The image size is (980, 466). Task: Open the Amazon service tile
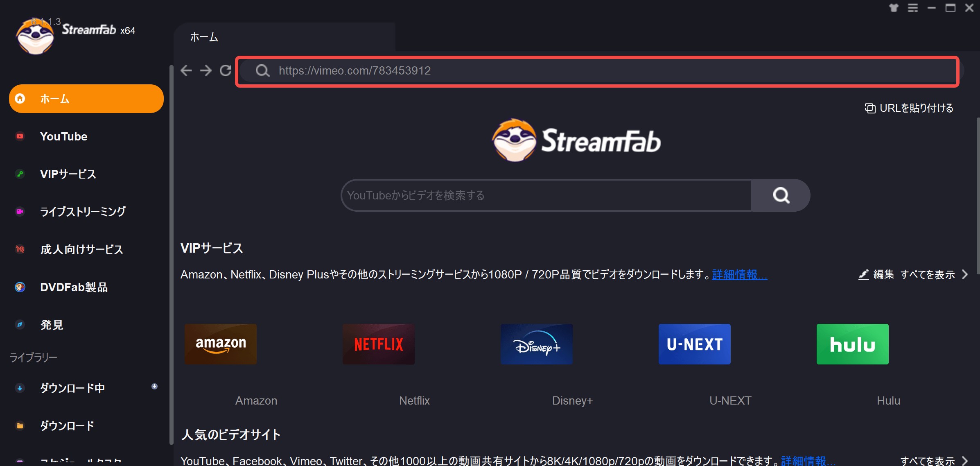[x=221, y=344]
